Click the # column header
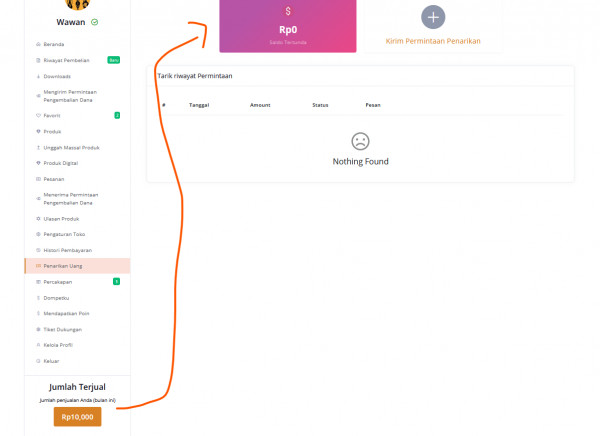Screen dimensions: 600x436 click(x=164, y=105)
